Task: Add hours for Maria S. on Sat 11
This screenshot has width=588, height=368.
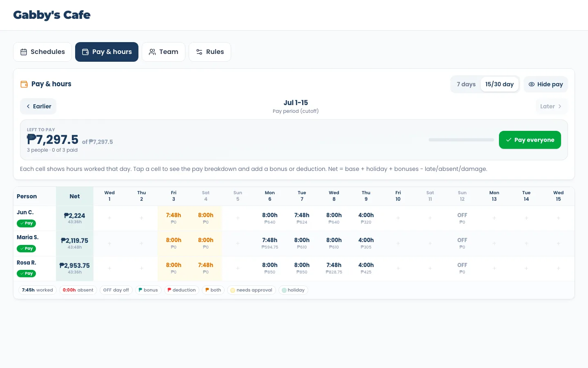Action: (x=430, y=243)
